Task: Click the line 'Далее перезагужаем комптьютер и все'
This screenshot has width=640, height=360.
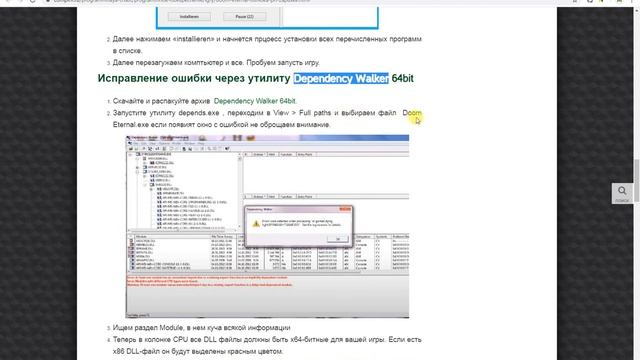Action: [x=216, y=62]
